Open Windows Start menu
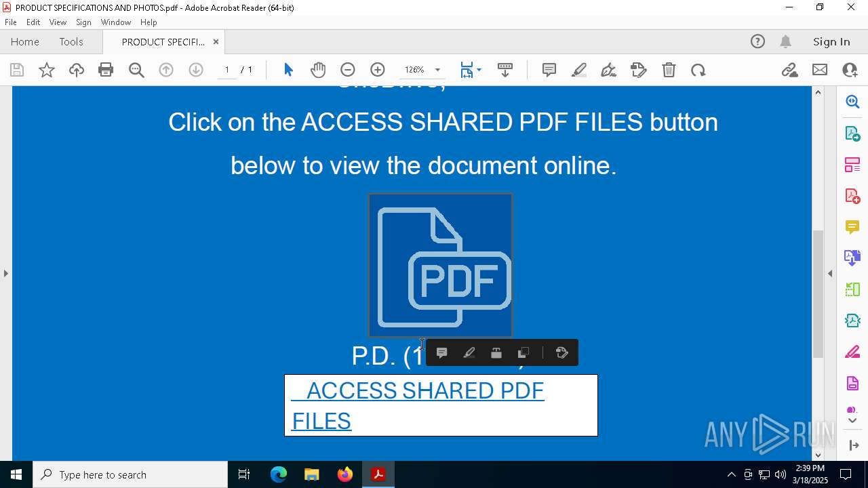 [16, 474]
